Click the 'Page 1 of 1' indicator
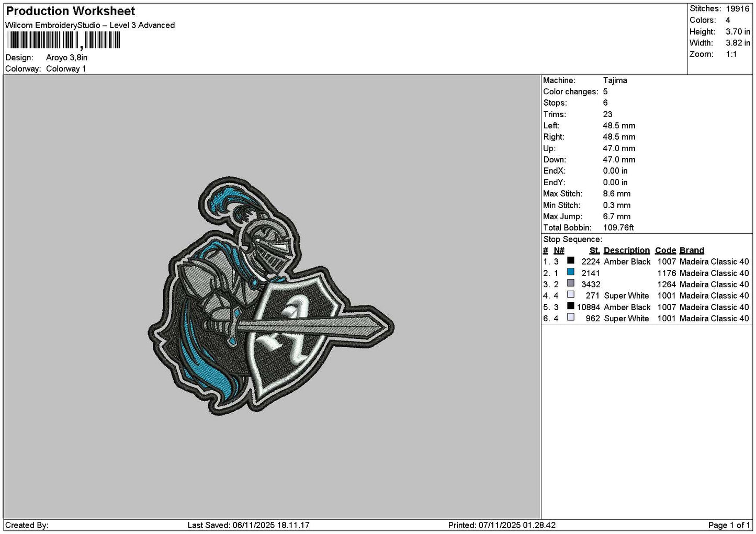Screen dimensions: 756x534 pyautogui.click(x=729, y=525)
